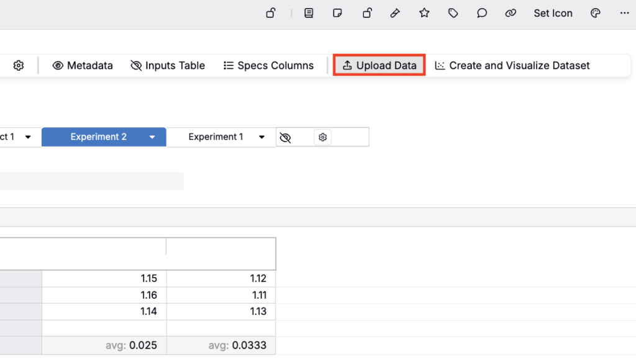
Task: Switch to the Experiment 2 tab
Action: (98, 137)
